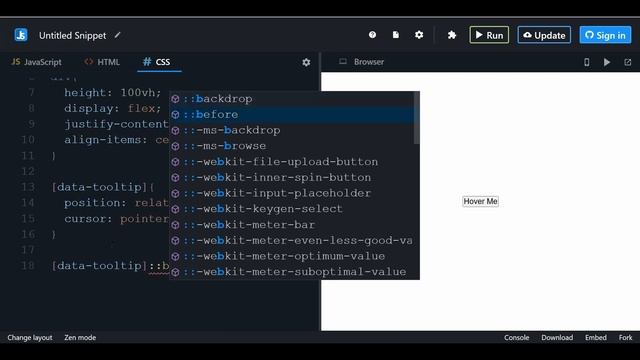
Task: Click the browser pane play icon
Action: [x=607, y=62]
